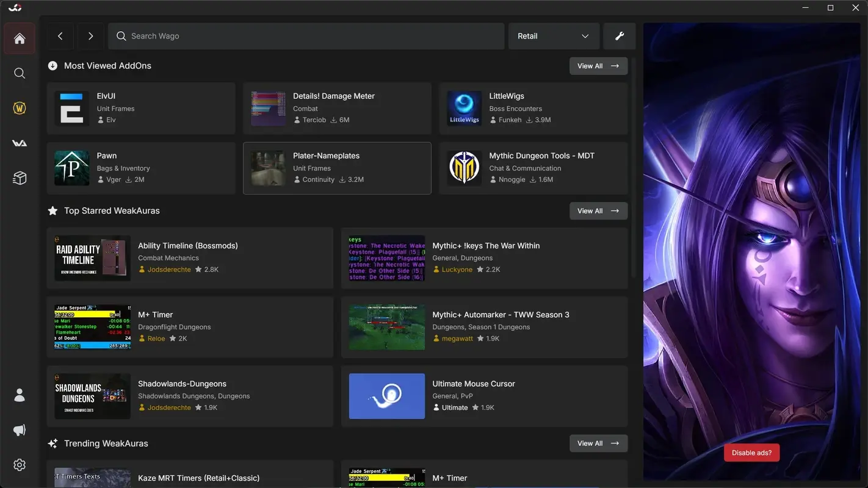
Task: Select the AddOns box icon in the sidebar
Action: coord(19,178)
